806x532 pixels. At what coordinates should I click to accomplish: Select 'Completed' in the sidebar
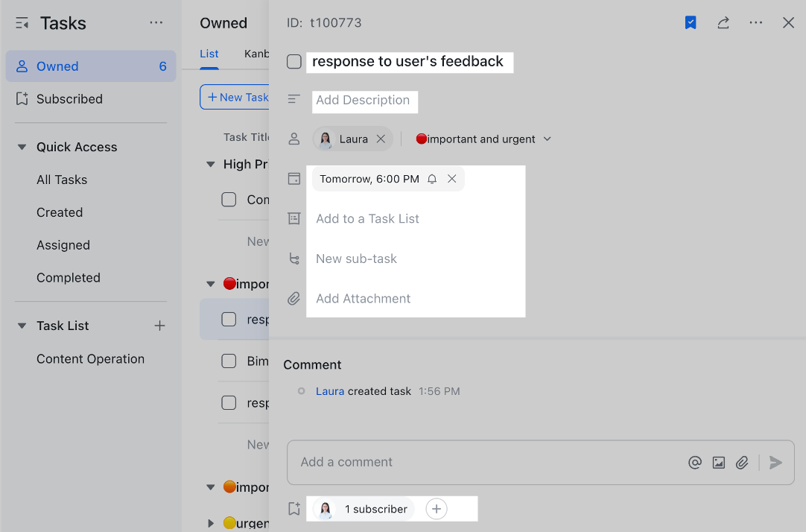click(68, 277)
